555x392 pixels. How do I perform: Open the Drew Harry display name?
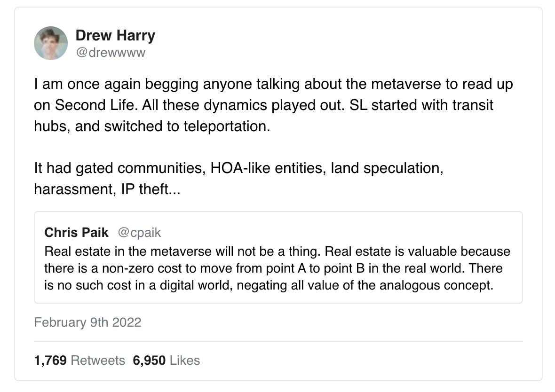[x=115, y=35]
